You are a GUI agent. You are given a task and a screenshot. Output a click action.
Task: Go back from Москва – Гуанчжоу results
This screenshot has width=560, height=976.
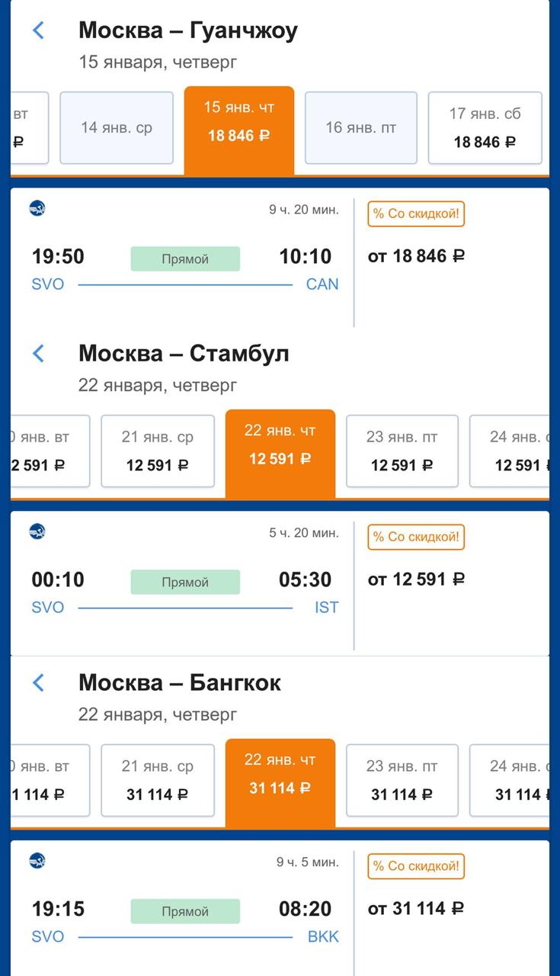pyautogui.click(x=39, y=30)
